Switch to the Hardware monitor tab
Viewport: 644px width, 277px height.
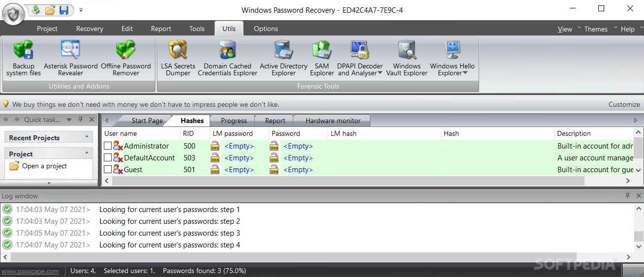point(333,121)
